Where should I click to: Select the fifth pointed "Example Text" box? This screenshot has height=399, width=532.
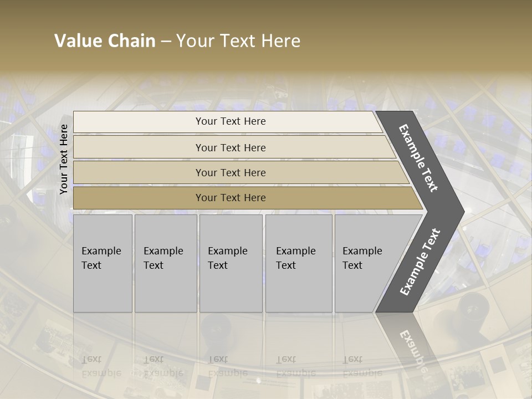click(x=366, y=263)
